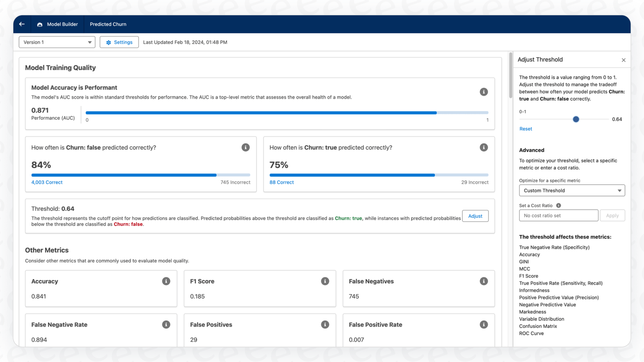Click the back arrow in the top bar
This screenshot has height=362, width=644.
click(x=21, y=24)
